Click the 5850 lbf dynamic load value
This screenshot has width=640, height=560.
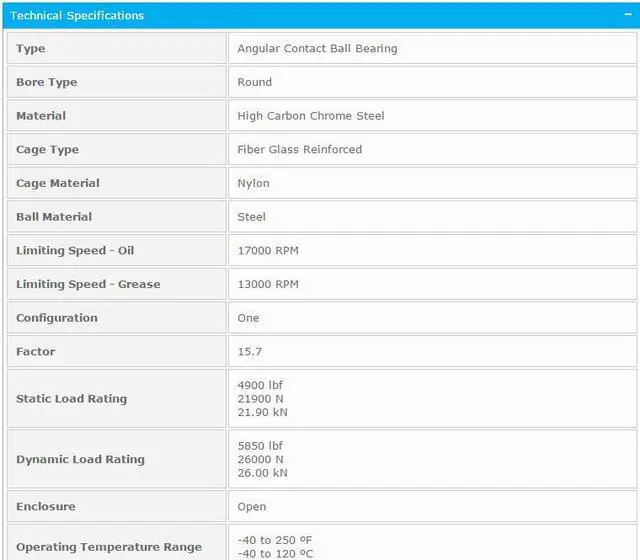point(260,446)
